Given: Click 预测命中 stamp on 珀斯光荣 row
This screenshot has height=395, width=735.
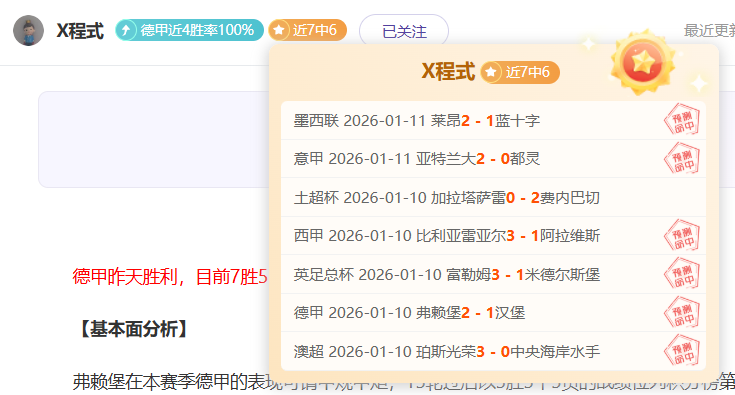Looking at the screenshot, I should [682, 350].
